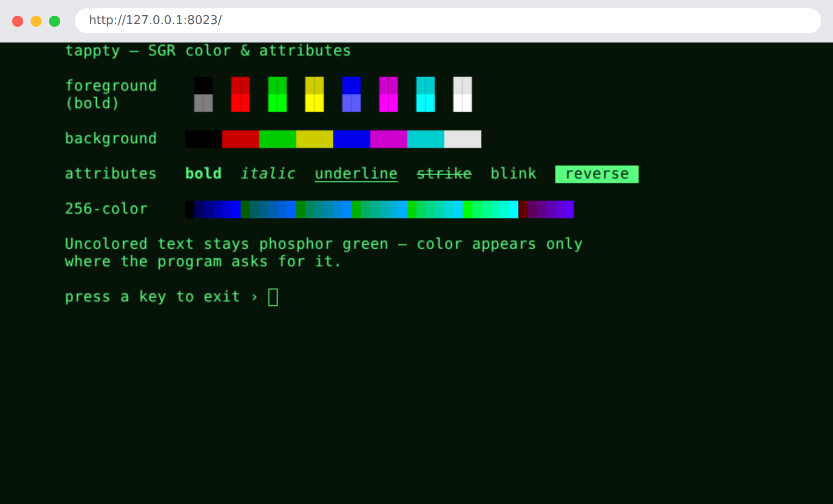
Task: Click the white foreground color block
Action: click(x=463, y=94)
